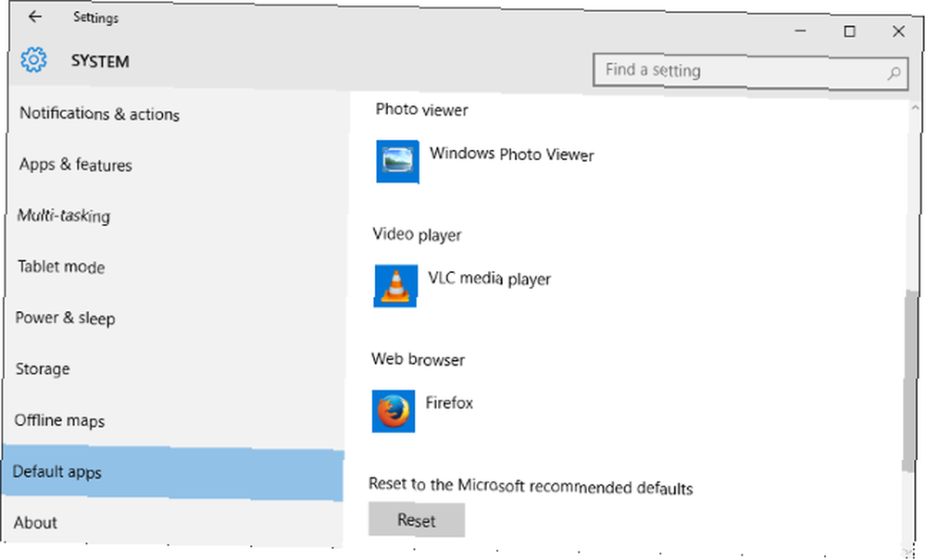The image size is (926, 560).
Task: Click the Photo viewer heading
Action: (x=421, y=110)
